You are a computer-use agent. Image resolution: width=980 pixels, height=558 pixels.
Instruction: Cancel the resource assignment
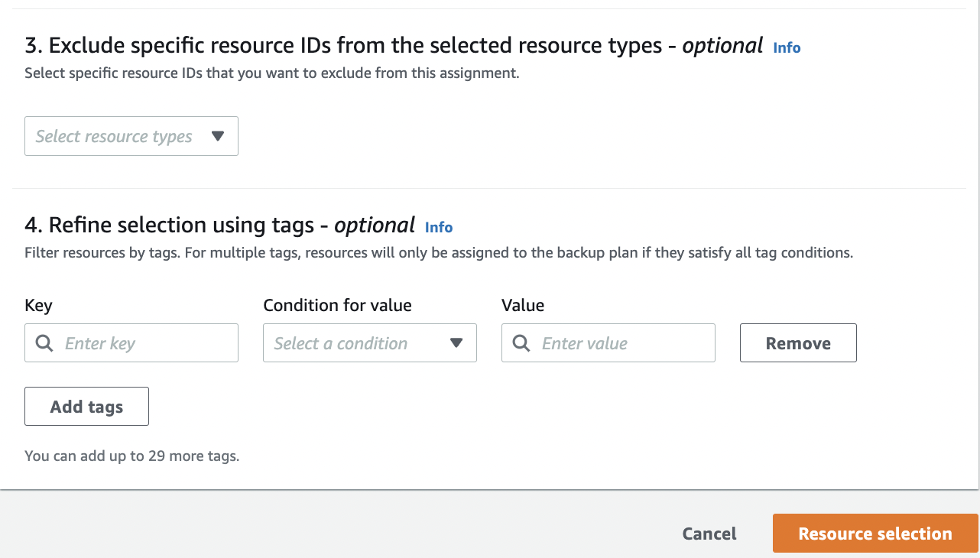(x=709, y=534)
